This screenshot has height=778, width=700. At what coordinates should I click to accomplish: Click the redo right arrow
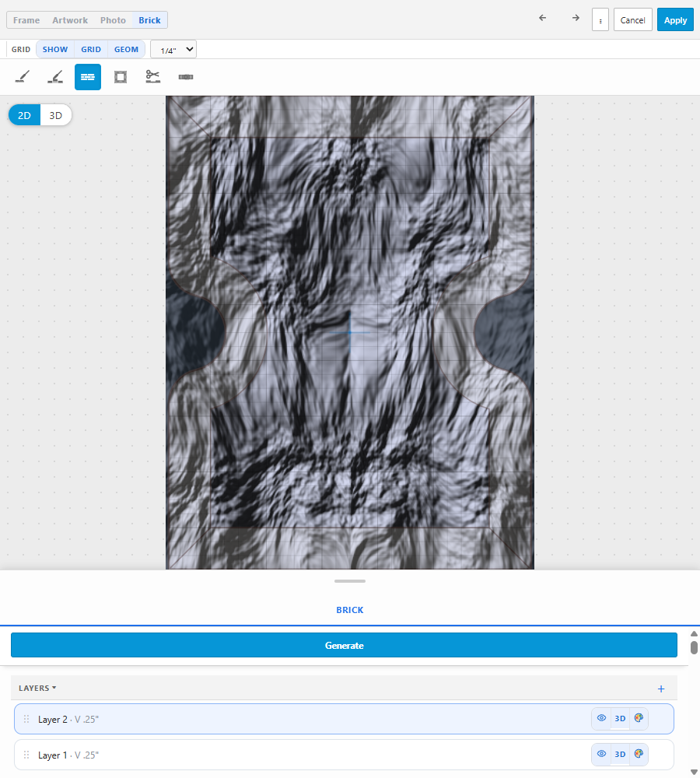point(576,19)
